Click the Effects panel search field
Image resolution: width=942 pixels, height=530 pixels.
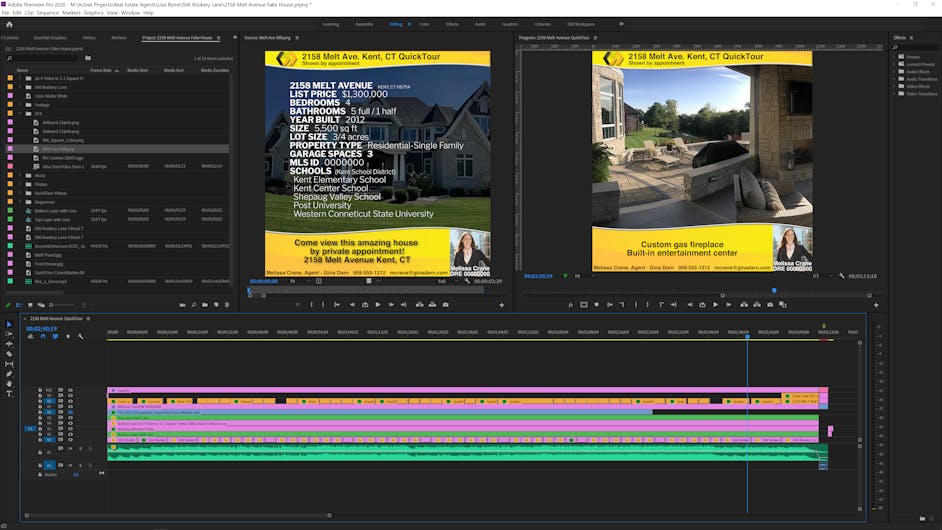[915, 47]
